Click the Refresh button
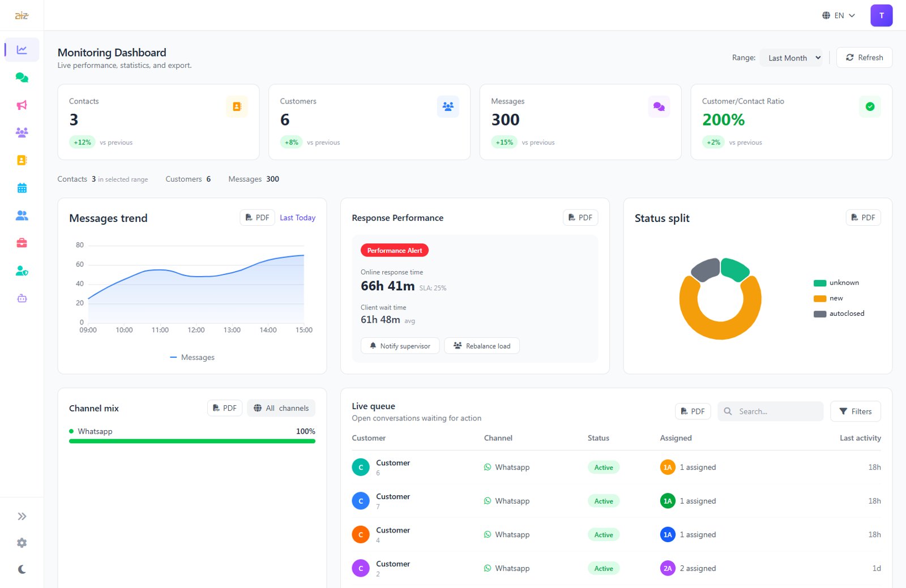Viewport: 906px width, 588px height. pos(864,58)
